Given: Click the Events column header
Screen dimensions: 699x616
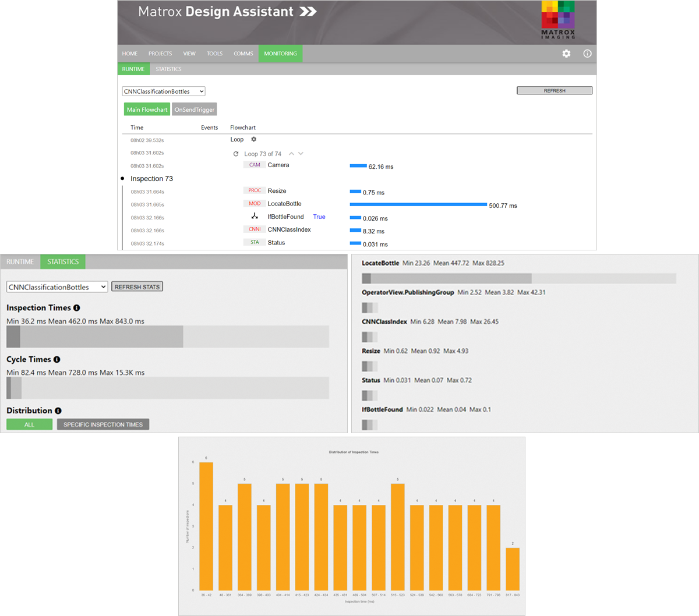Looking at the screenshot, I should coord(210,128).
